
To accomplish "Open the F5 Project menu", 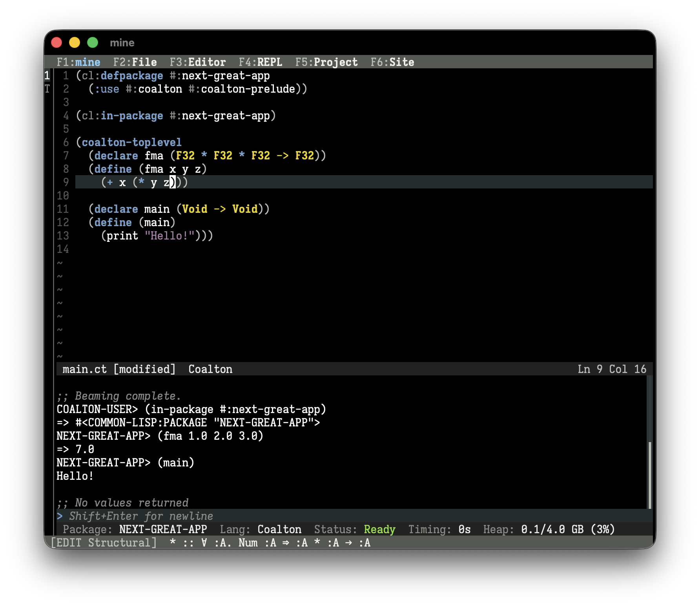I will (326, 62).
